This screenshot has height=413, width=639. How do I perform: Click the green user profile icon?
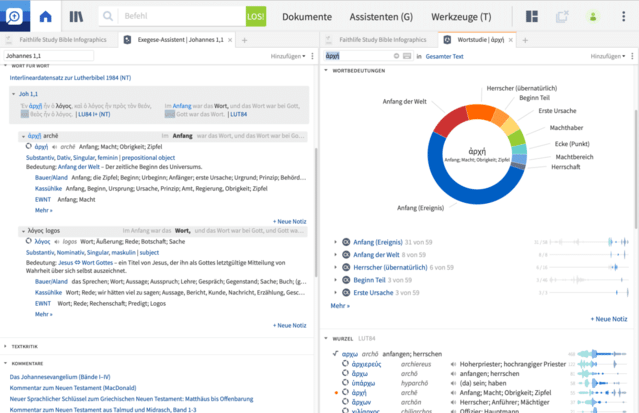click(594, 17)
